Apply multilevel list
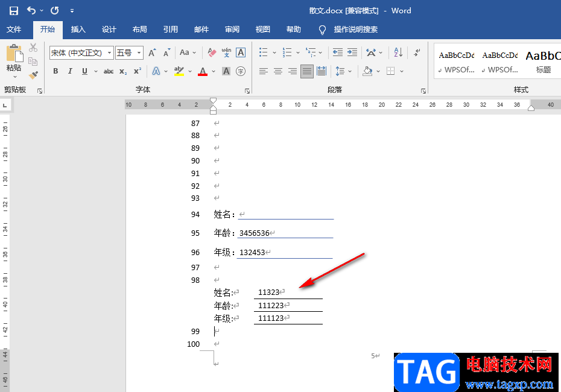This screenshot has height=392, width=561. click(311, 52)
